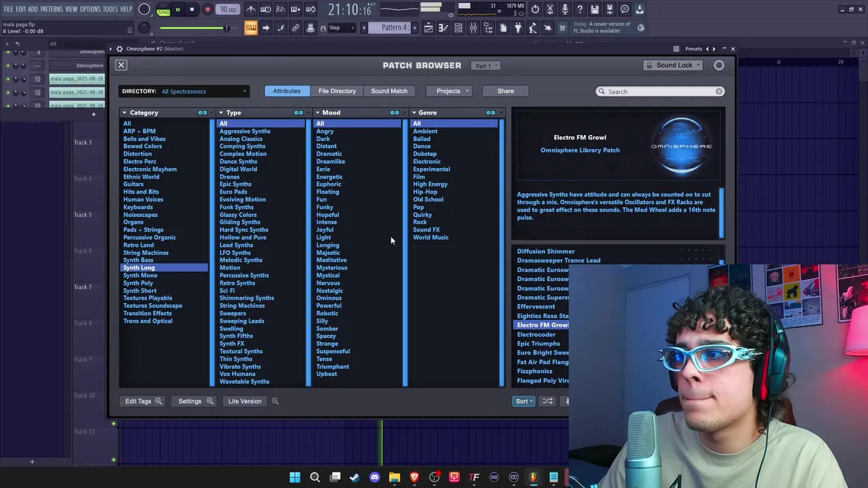Stop playback with the stop button
This screenshot has height=488, width=868.
click(192, 9)
